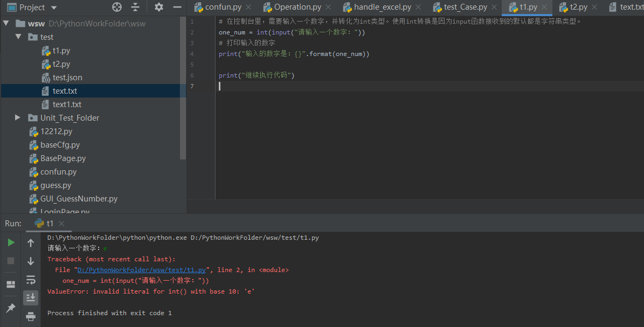
Task: Close the t1.py editor tab
Action: 544,7
